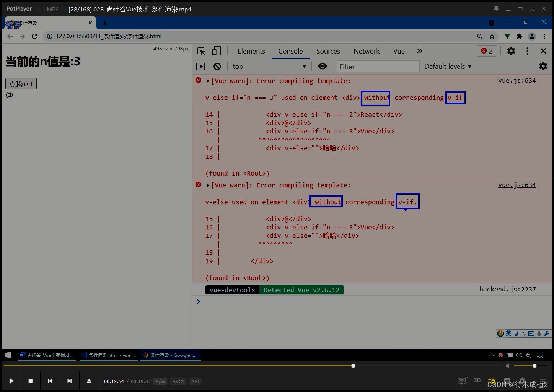554x392 pixels.
Task: Click the PotPlayer volume speaker icon
Action: click(508, 366)
